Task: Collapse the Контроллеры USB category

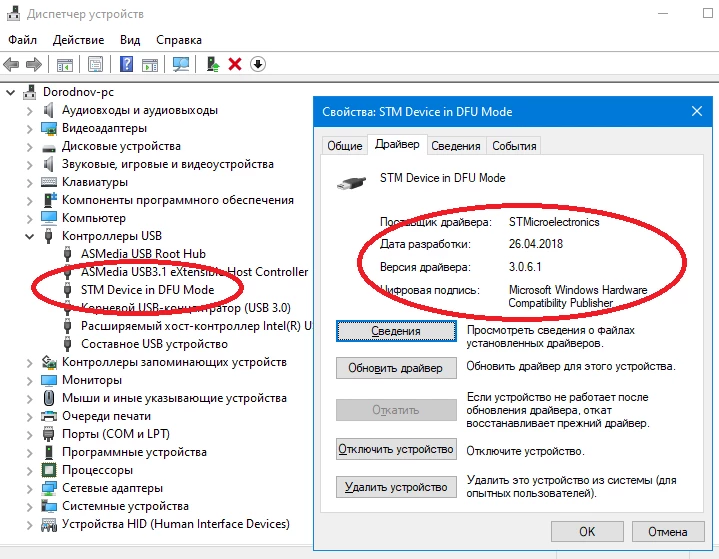Action: 29,237
